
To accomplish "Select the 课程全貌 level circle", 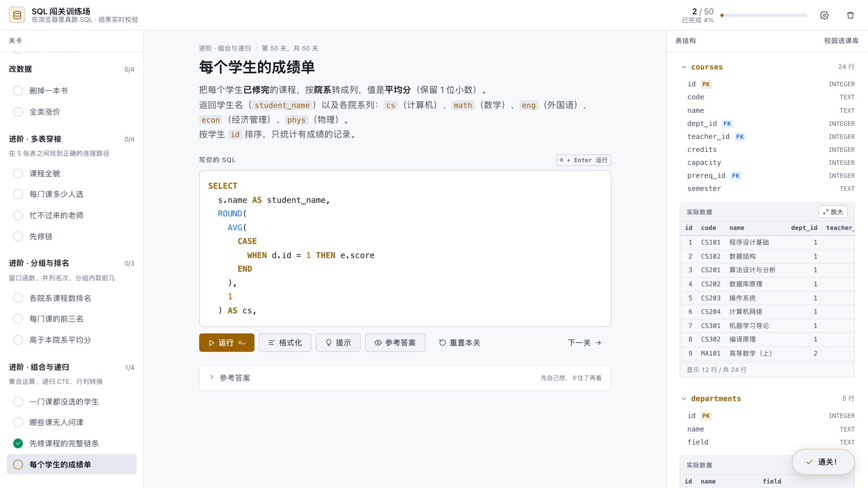I will (x=18, y=174).
